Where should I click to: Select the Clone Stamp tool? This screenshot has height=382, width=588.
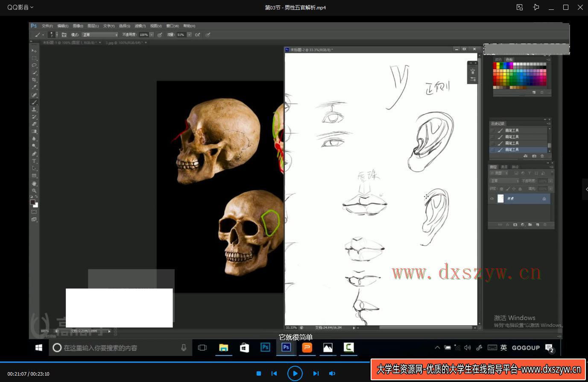coord(34,109)
